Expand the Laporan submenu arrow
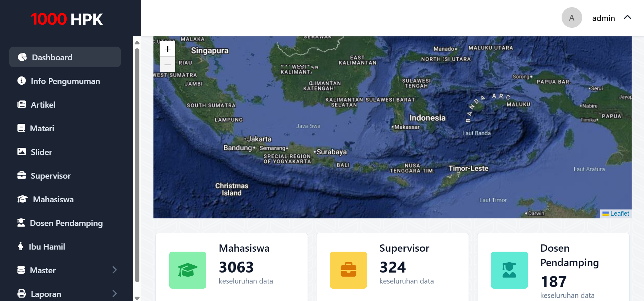This screenshot has height=301, width=644. (x=115, y=293)
